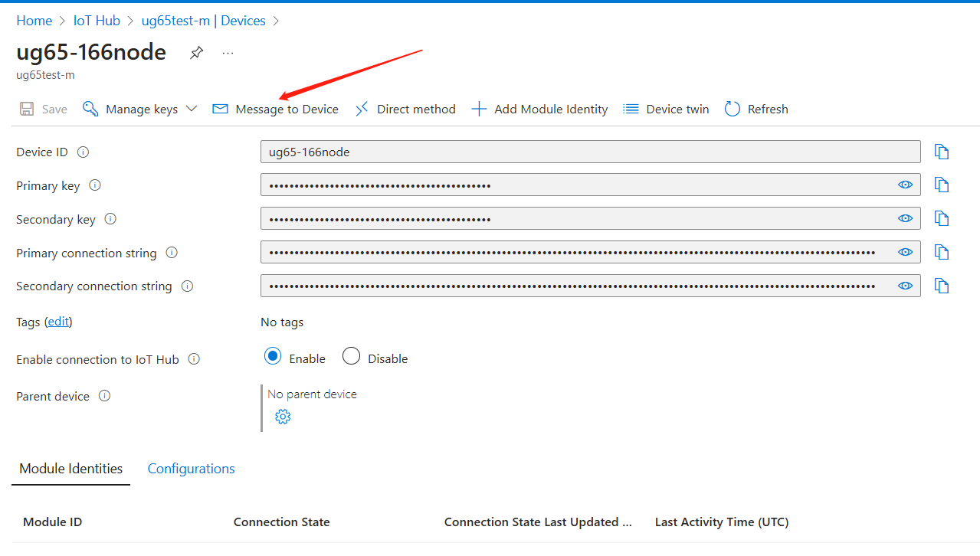Reveal the Secondary key value

[x=906, y=218]
